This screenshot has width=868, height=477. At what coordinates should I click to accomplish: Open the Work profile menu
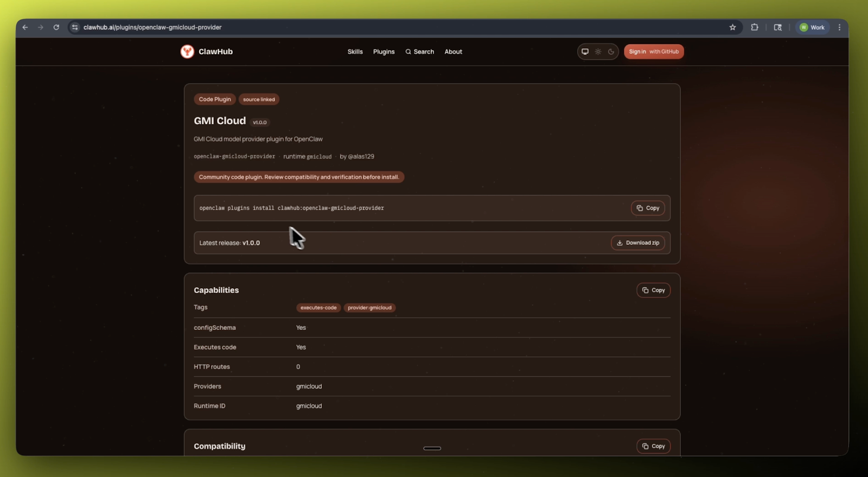812,27
